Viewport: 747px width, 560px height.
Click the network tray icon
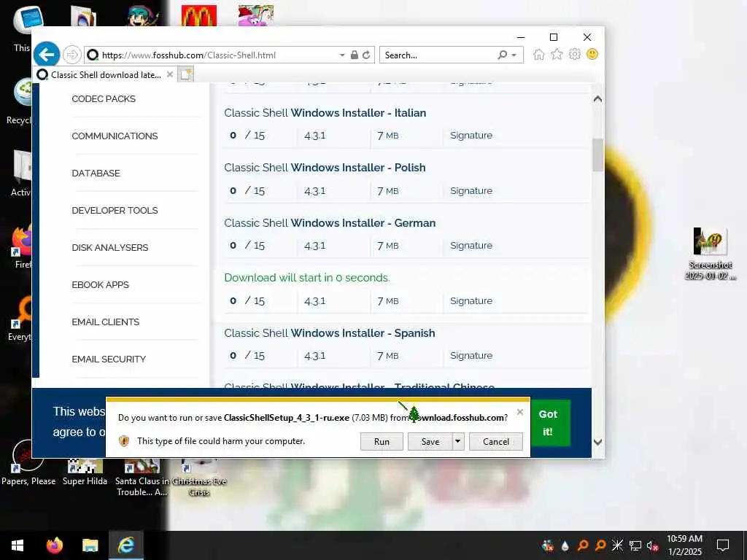coord(635,545)
